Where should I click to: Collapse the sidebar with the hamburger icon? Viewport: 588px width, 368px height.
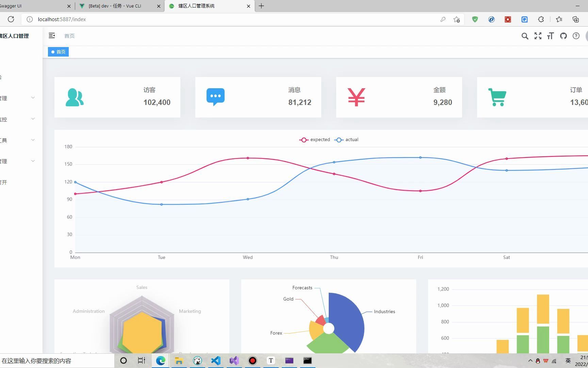pos(52,35)
